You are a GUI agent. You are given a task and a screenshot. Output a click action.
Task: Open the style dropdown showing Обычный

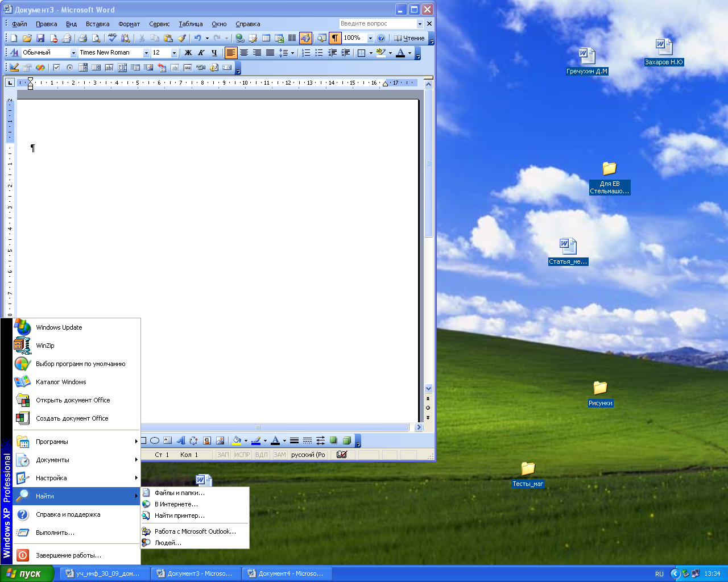[73, 52]
